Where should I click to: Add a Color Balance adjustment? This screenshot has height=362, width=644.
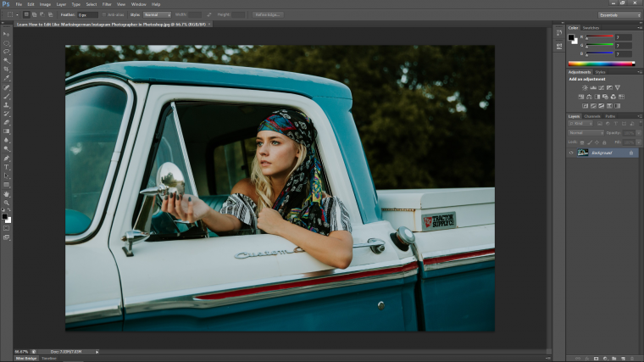click(589, 97)
